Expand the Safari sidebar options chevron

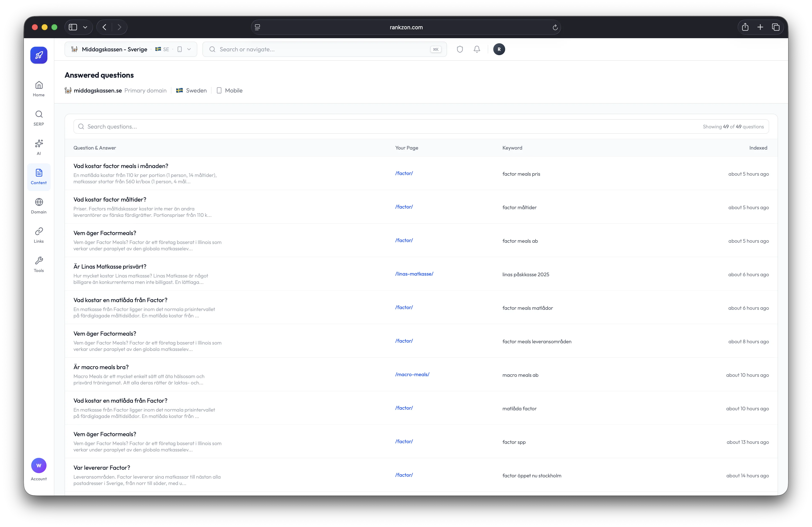coord(85,27)
